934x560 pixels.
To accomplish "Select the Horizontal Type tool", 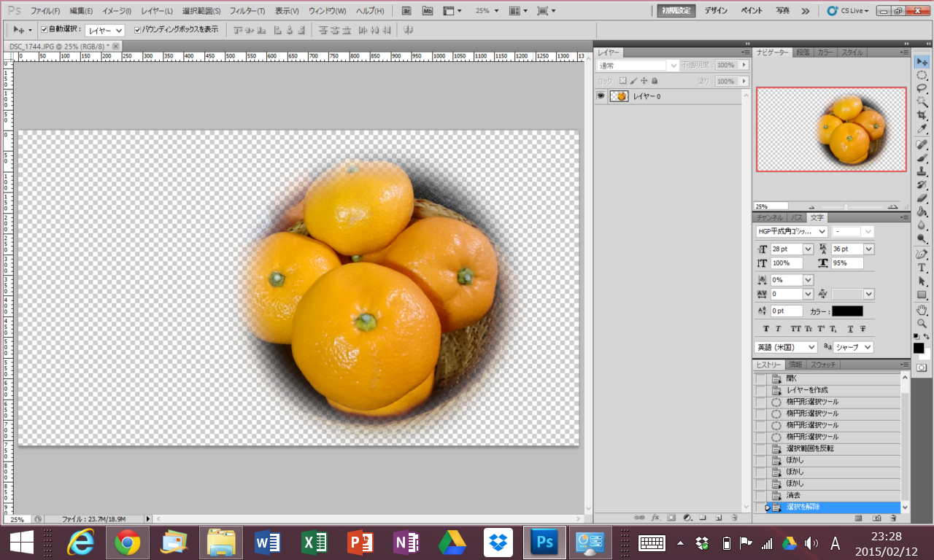I will [922, 268].
